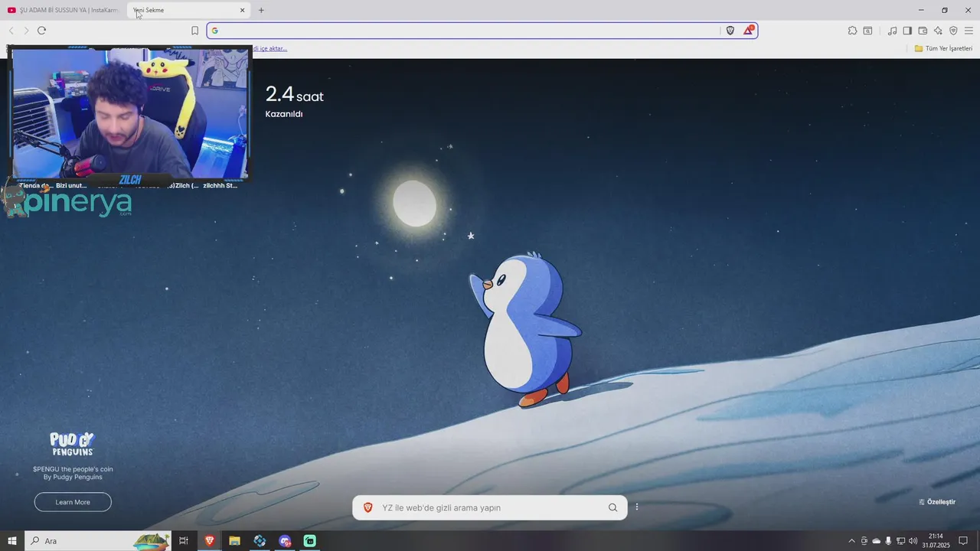This screenshot has width=980, height=551.
Task: Open the Brave VPN shield icon
Action: tap(953, 31)
